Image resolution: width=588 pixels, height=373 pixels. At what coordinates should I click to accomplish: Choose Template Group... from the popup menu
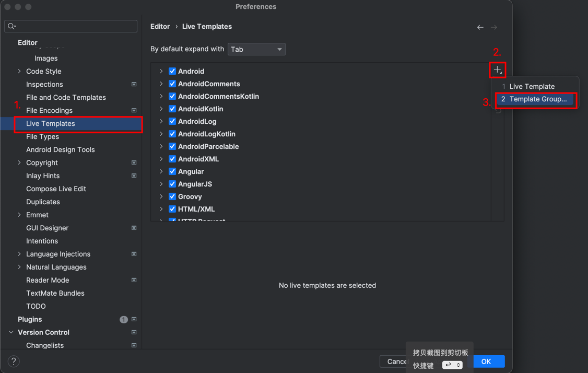[x=537, y=99]
